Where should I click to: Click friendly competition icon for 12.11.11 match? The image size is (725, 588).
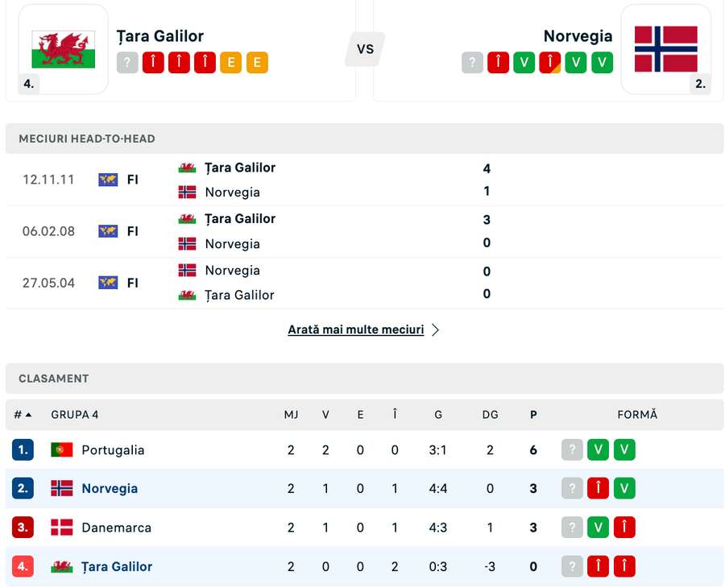(108, 180)
